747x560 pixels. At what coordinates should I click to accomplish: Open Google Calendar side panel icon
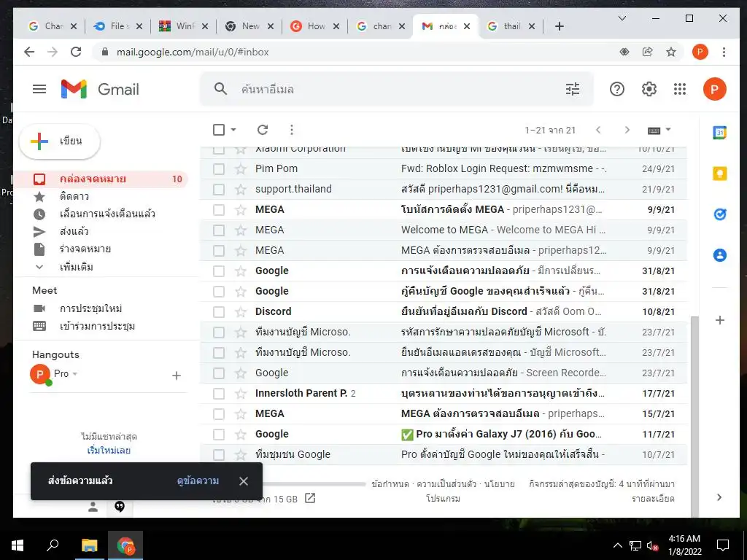pyautogui.click(x=720, y=133)
